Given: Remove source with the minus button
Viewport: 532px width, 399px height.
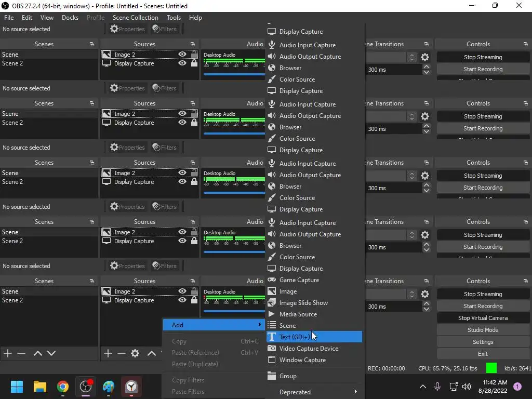Looking at the screenshot, I should click(122, 353).
